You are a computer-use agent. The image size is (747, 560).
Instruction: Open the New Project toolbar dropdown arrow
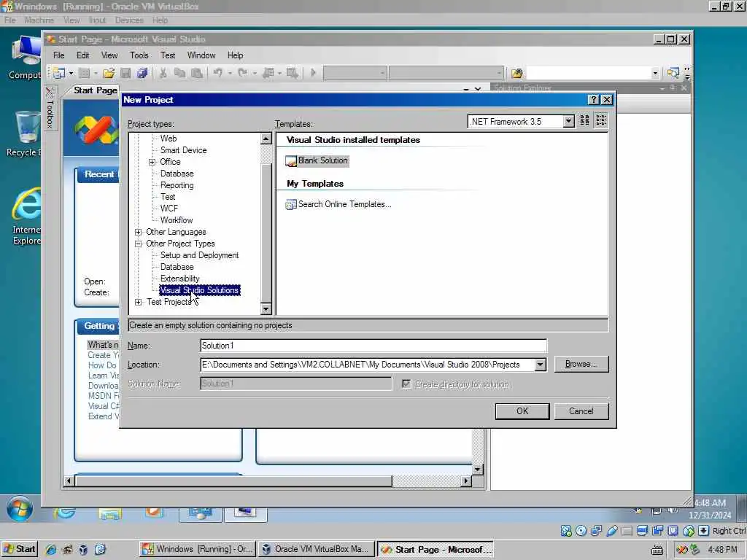[x=71, y=73]
